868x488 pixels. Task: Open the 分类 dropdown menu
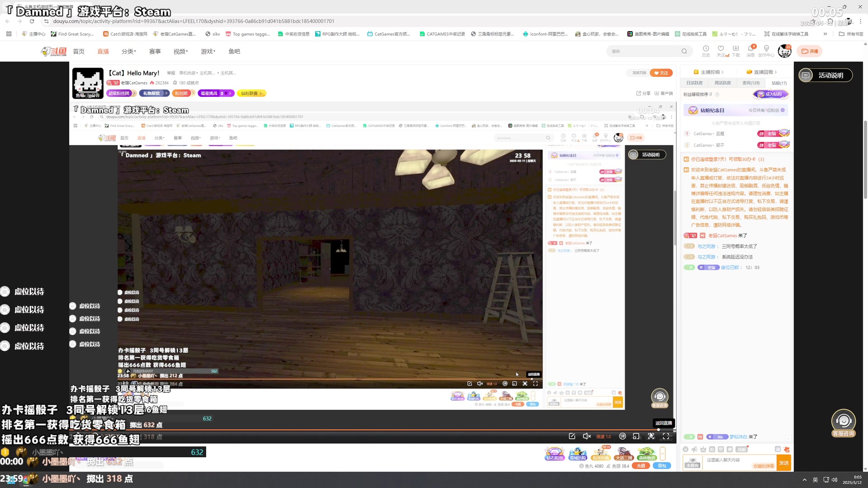(129, 52)
